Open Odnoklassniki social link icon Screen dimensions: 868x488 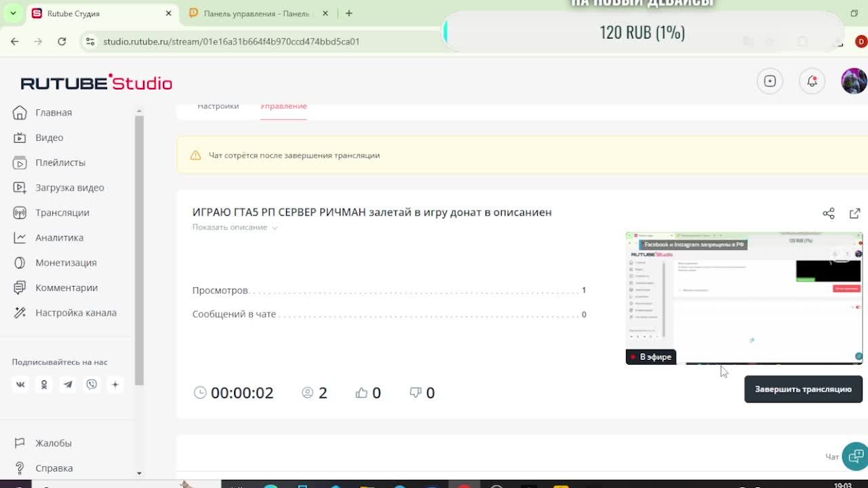tap(44, 384)
